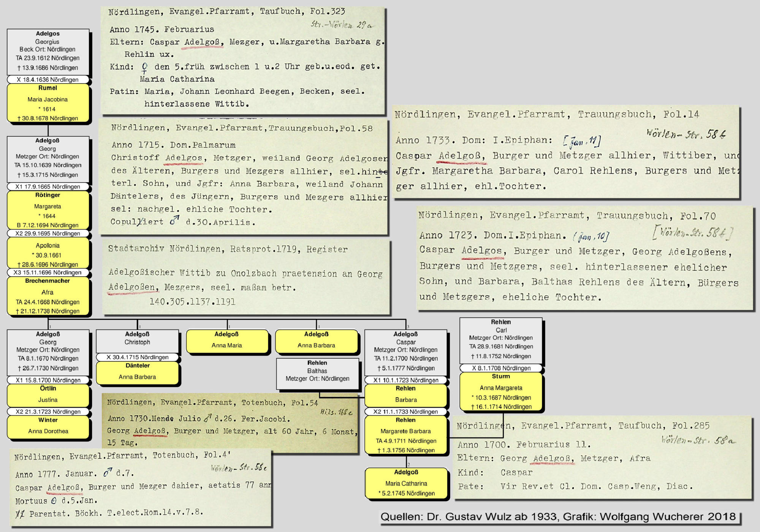Open the Trauungsbuch Fol.14 card of 1733
760x532 pixels.
point(566,152)
